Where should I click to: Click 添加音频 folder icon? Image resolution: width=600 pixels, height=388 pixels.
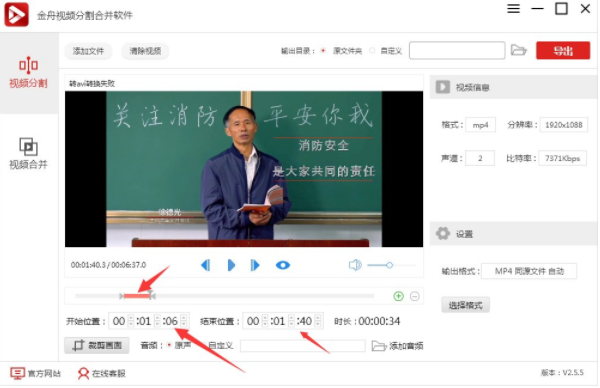click(379, 346)
